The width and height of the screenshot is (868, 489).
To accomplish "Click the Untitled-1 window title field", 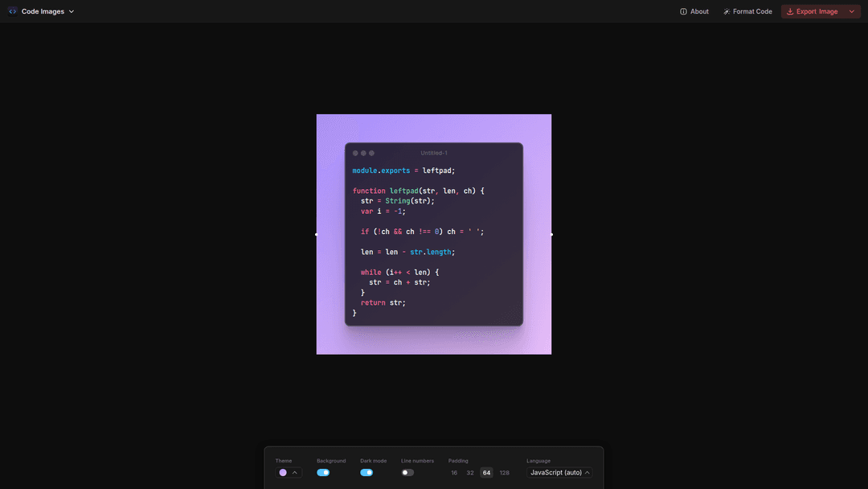I will click(x=434, y=153).
